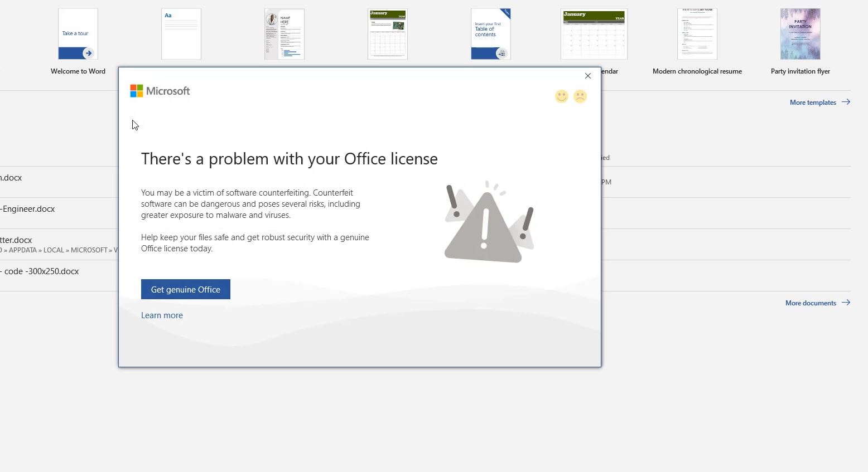Click the More documents link

pyautogui.click(x=810, y=303)
